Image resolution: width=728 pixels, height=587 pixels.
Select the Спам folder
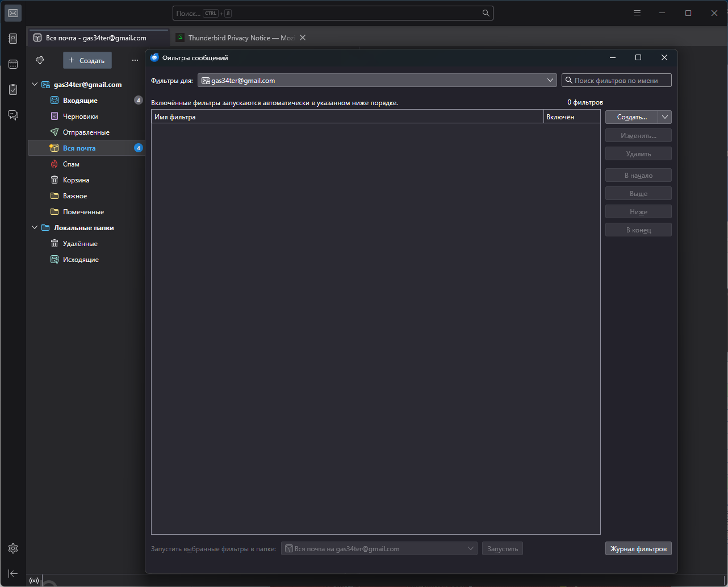(71, 164)
